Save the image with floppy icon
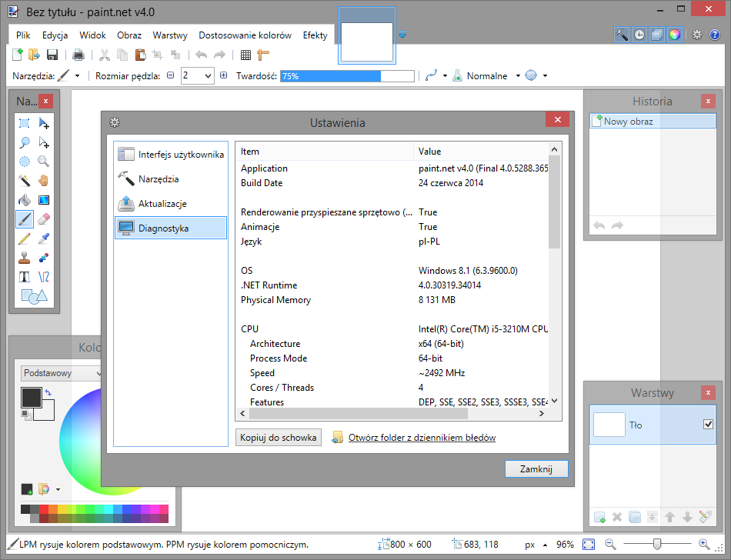The image size is (731, 560). pos(52,55)
